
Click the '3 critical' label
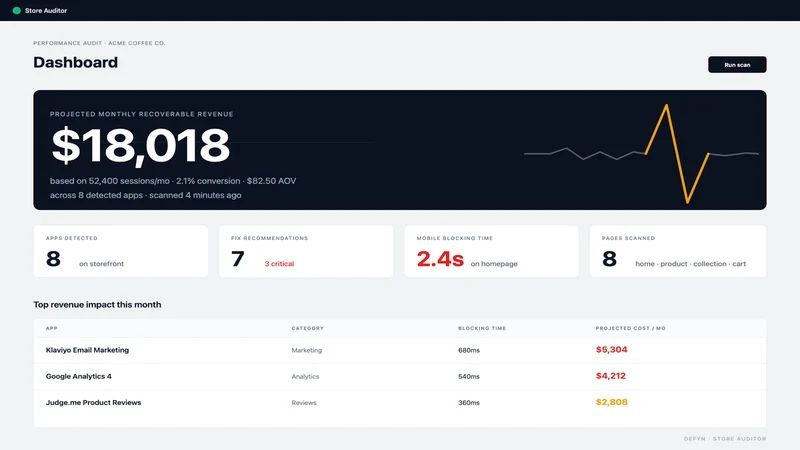coord(279,264)
